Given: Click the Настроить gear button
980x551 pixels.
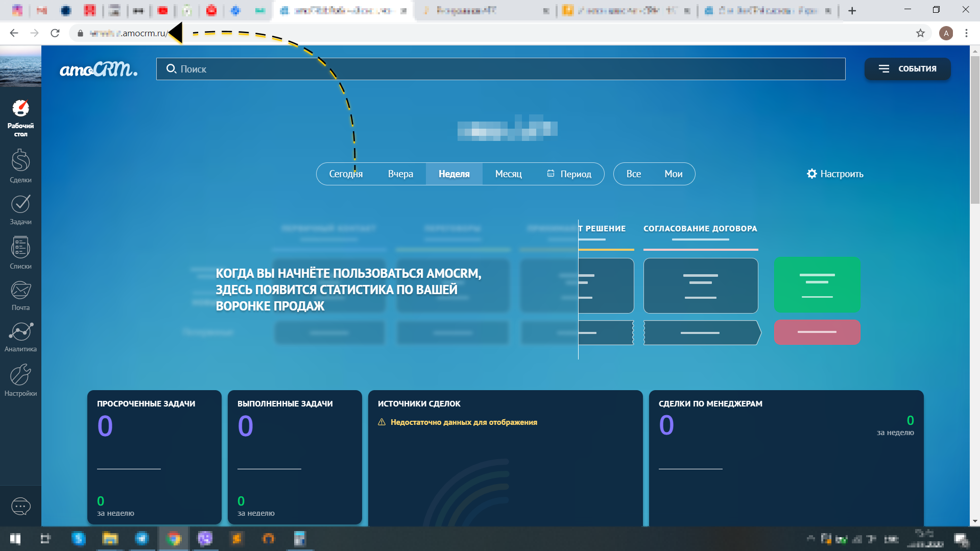Looking at the screenshot, I should [834, 174].
